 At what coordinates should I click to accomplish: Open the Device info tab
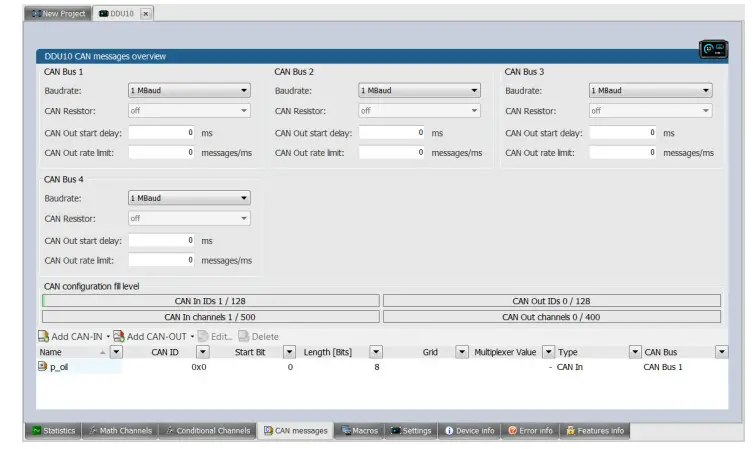click(x=470, y=430)
